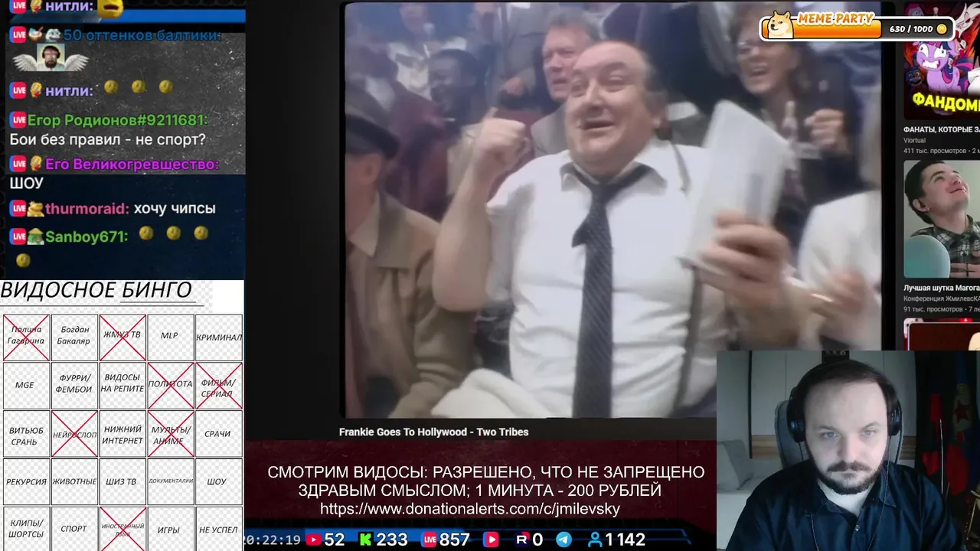Click the НЕЙРОСЛОП bingo cell
Screen dimensions: 980x551
74,434
